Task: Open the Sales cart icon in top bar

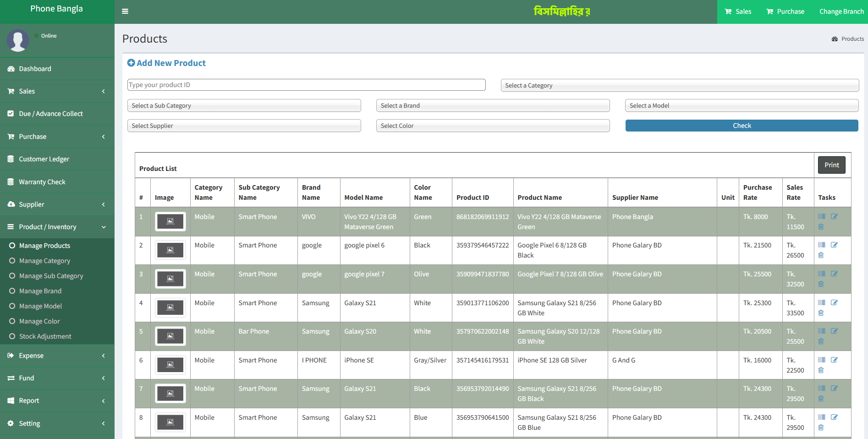Action: pyautogui.click(x=728, y=11)
